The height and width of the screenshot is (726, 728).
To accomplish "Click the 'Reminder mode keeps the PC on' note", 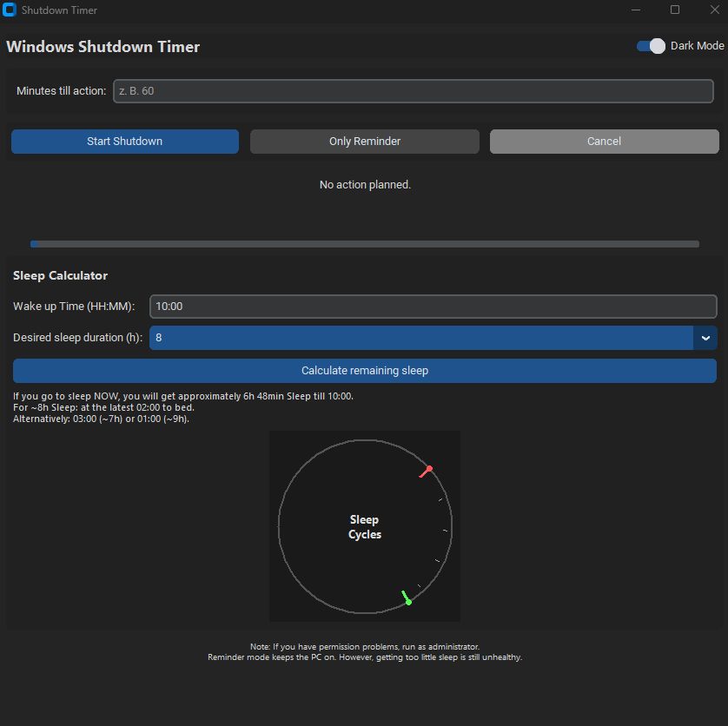I will [x=365, y=657].
